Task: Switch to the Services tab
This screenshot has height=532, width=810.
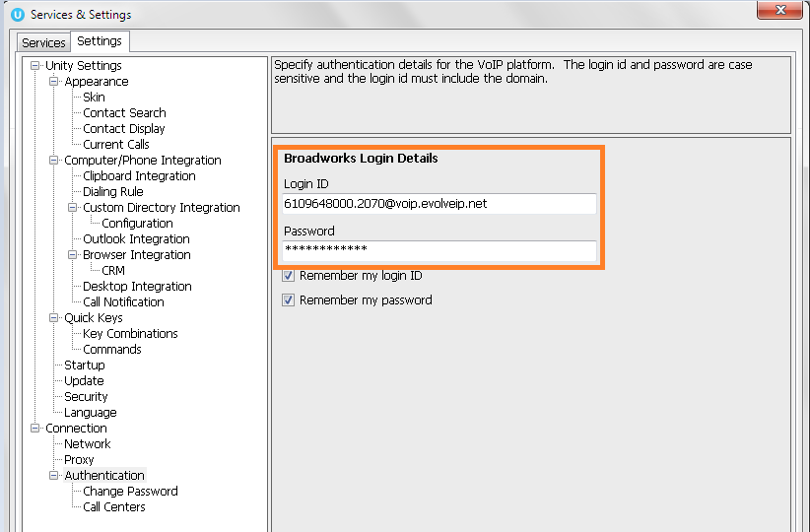Action: click(43, 42)
